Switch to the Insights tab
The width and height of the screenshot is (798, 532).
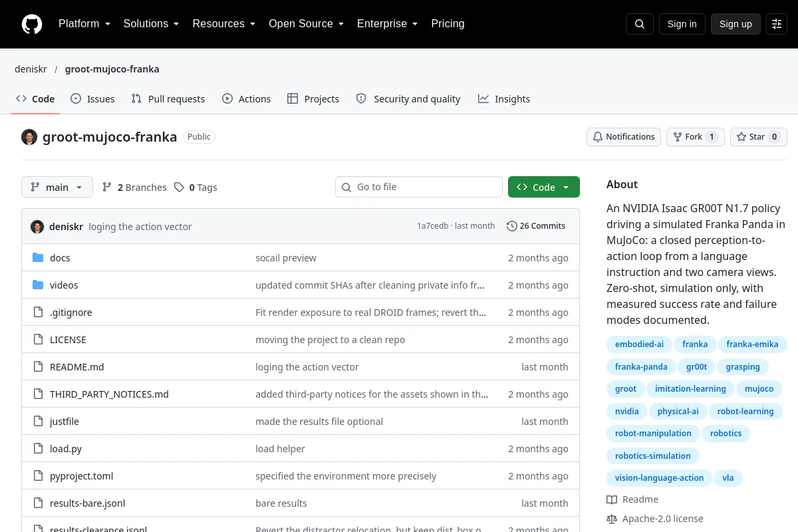click(504, 99)
